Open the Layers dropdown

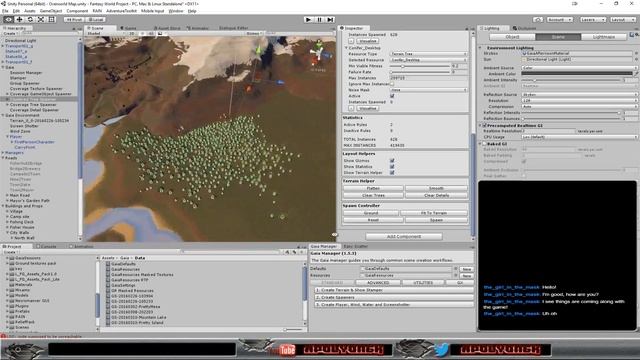tap(592, 19)
